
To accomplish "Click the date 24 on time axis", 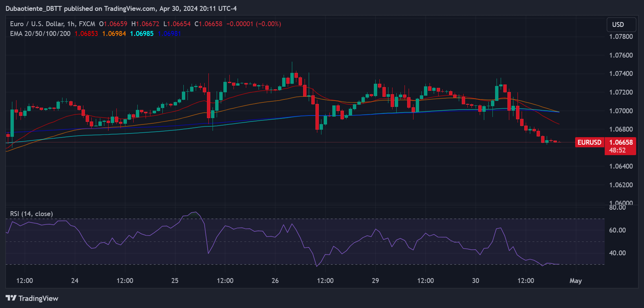I will point(75,281).
